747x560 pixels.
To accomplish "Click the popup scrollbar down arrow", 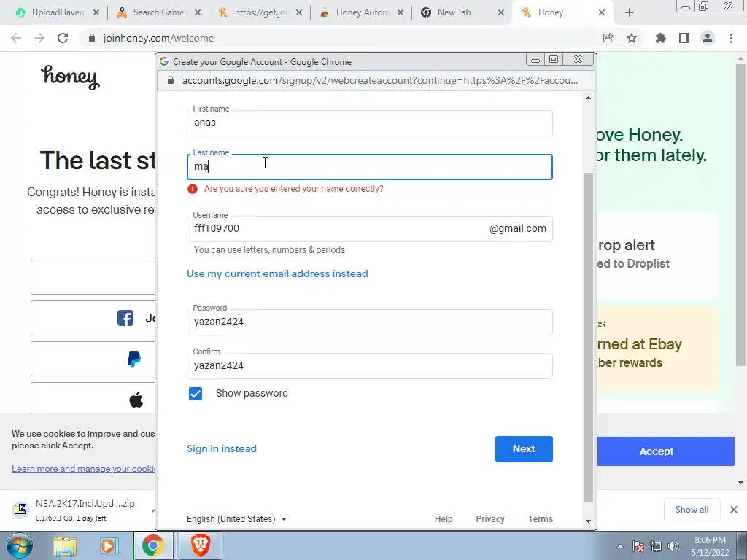I will click(x=589, y=521).
